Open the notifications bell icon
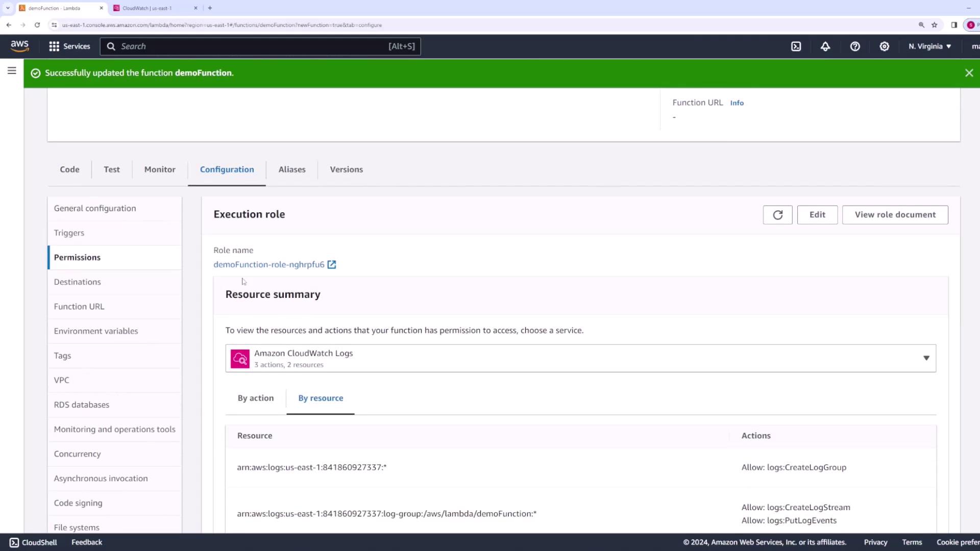 click(825, 46)
